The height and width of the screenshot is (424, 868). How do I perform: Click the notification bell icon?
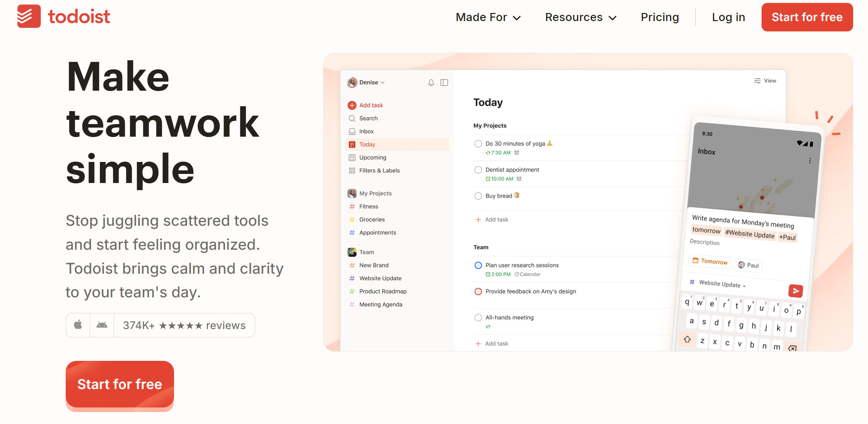(x=431, y=82)
